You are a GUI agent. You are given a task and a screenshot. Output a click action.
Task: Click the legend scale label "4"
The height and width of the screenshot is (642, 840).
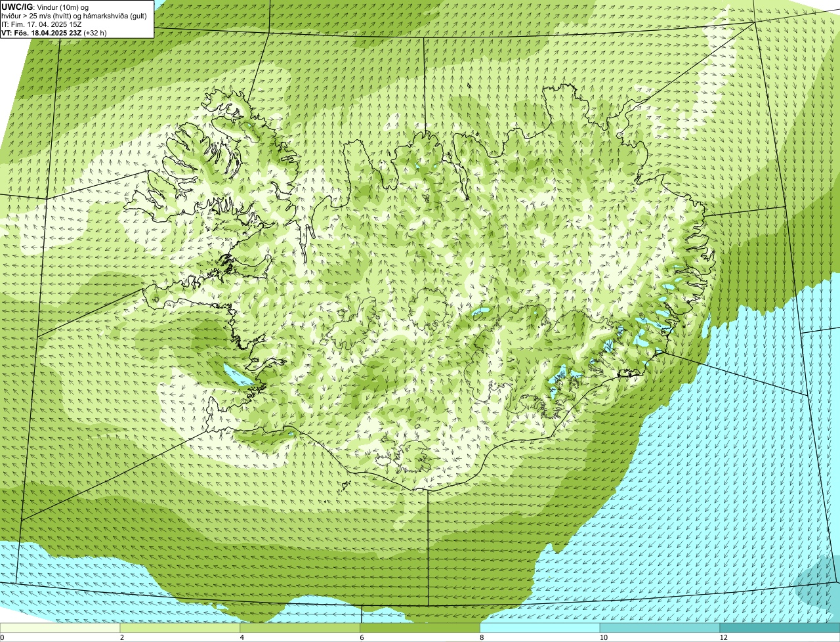pos(241,637)
